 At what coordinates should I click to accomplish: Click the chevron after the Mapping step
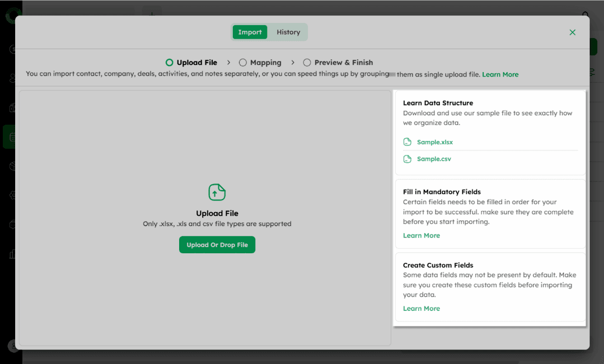pyautogui.click(x=293, y=63)
